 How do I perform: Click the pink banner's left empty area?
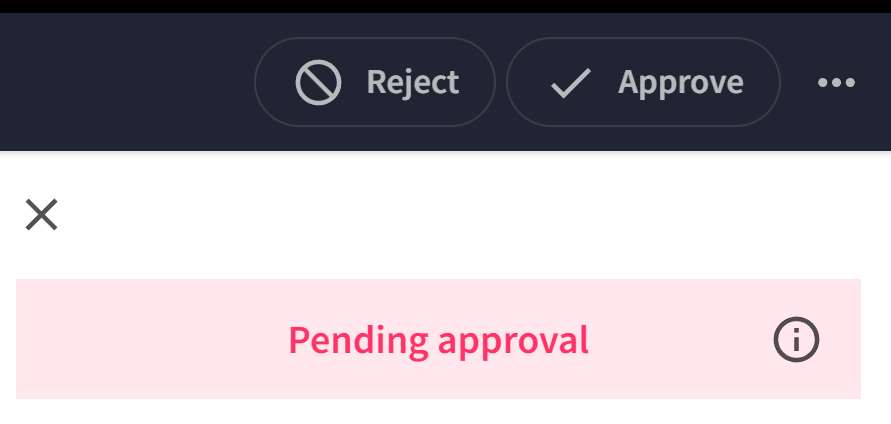148,339
